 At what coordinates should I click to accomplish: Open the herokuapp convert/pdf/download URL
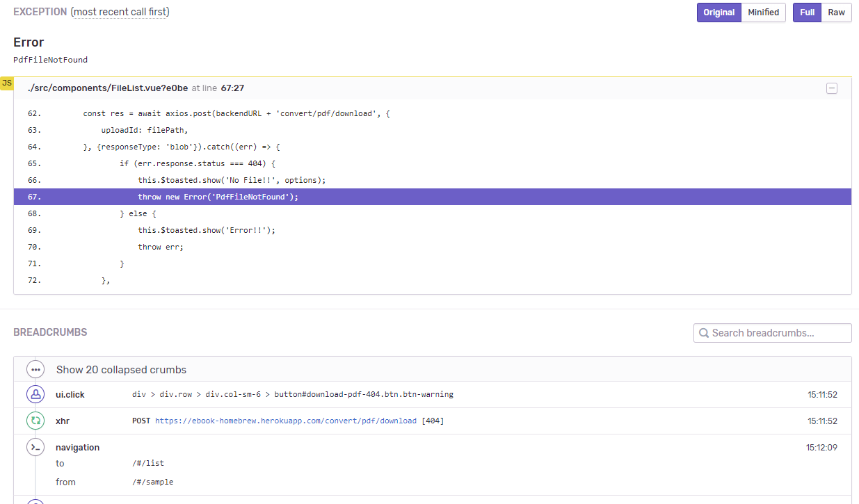pos(285,421)
